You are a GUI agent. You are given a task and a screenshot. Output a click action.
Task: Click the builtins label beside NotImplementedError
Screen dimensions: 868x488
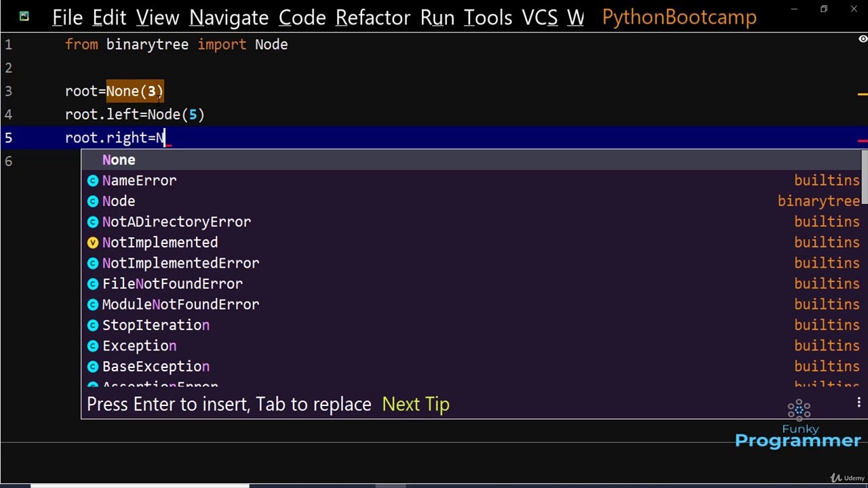click(827, 263)
